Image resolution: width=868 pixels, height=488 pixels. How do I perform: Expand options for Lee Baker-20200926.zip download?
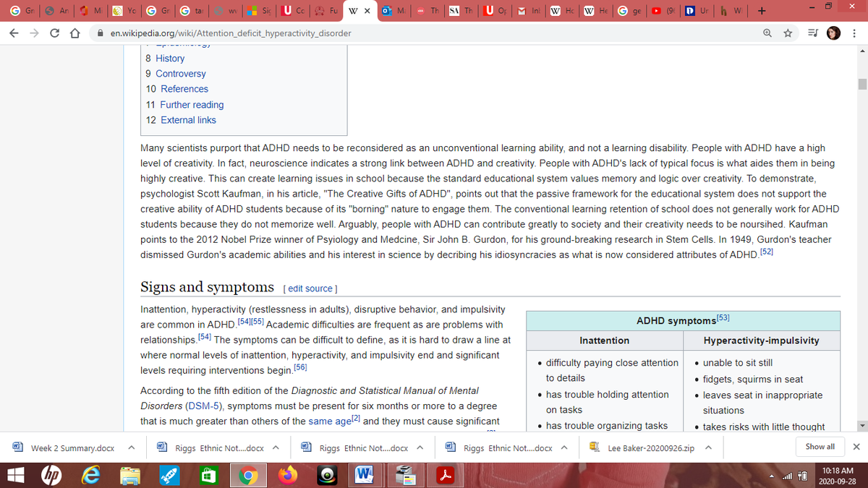(x=708, y=448)
